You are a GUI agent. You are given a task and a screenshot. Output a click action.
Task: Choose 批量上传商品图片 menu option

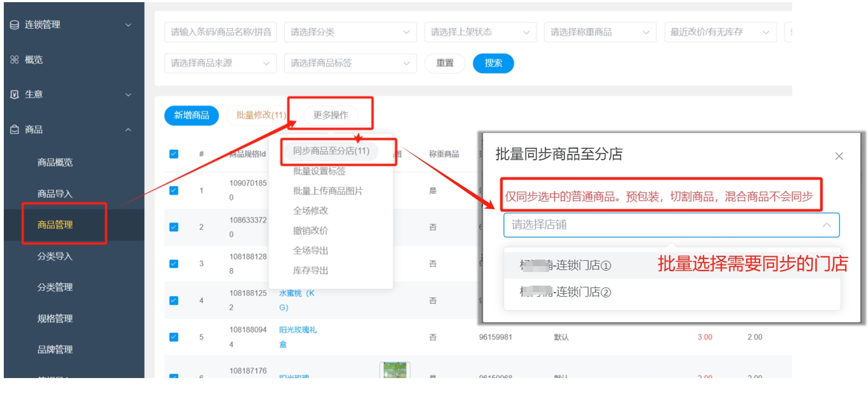pos(328,191)
